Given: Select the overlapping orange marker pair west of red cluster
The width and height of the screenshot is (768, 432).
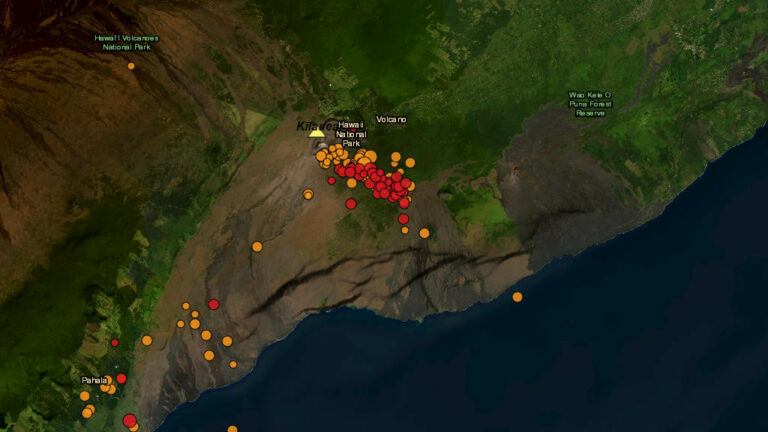Looking at the screenshot, I should click(x=308, y=194).
